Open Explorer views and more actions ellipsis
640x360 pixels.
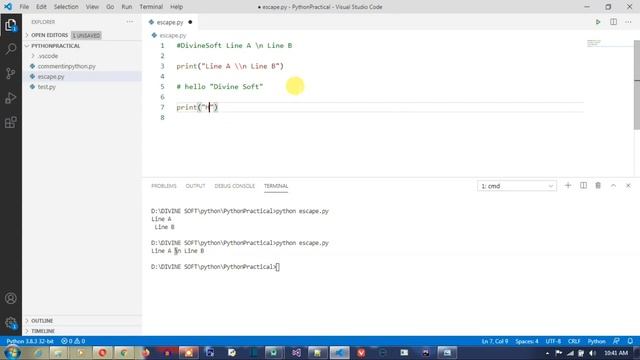click(130, 22)
